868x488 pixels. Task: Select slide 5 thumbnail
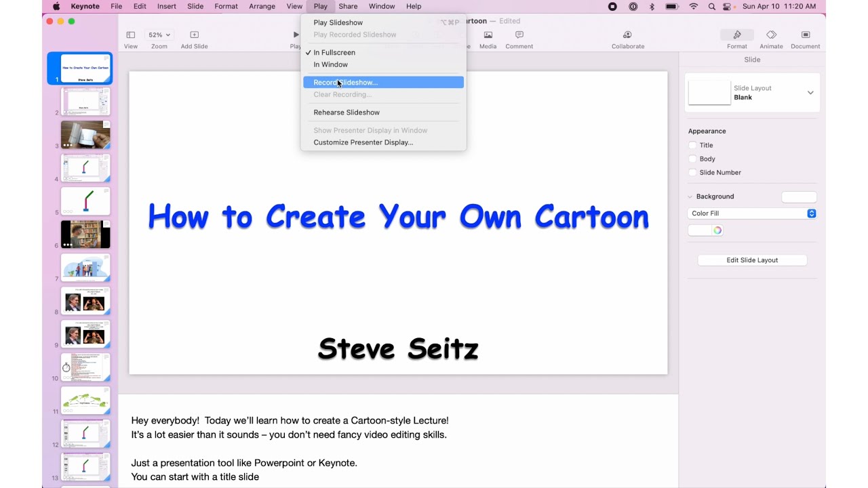pos(85,201)
